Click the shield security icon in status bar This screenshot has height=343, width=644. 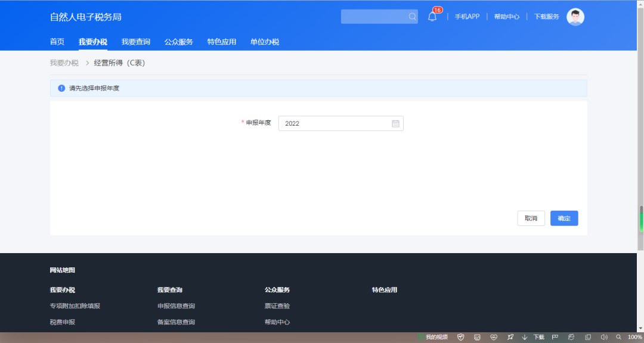461,337
